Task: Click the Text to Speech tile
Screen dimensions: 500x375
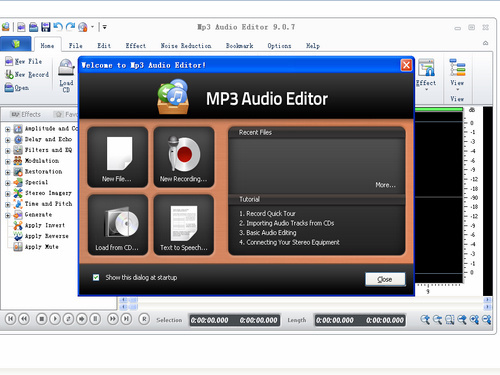Action: (184, 225)
